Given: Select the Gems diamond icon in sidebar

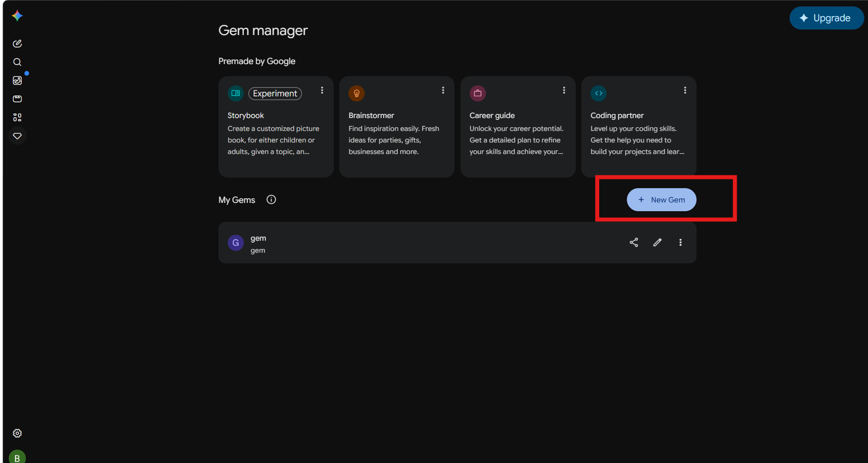Looking at the screenshot, I should tap(17, 136).
